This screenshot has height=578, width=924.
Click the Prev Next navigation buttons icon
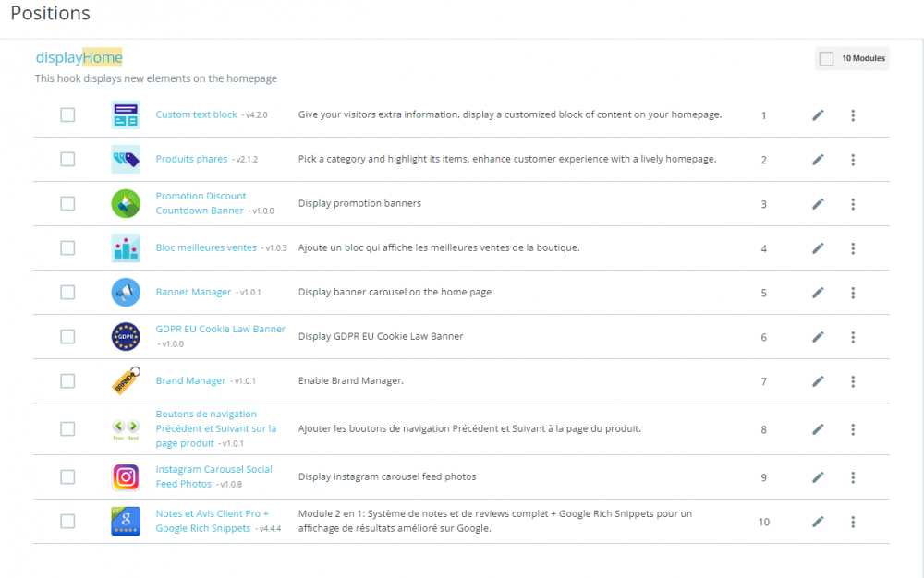coord(126,429)
